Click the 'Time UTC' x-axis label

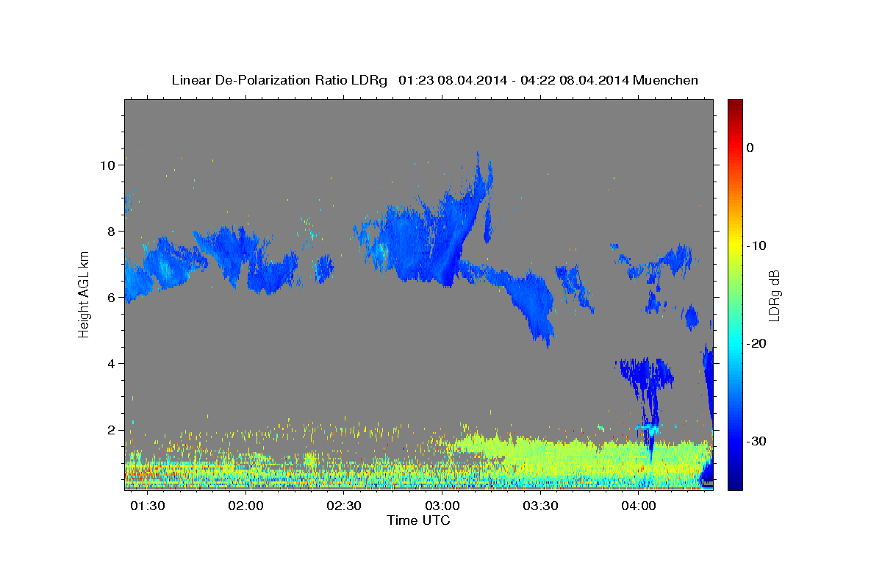click(x=418, y=520)
